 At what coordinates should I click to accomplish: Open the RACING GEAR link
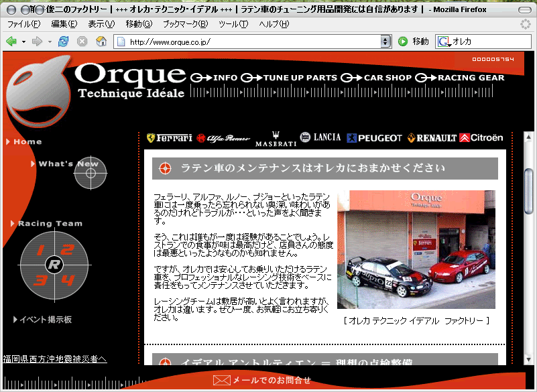click(460, 78)
